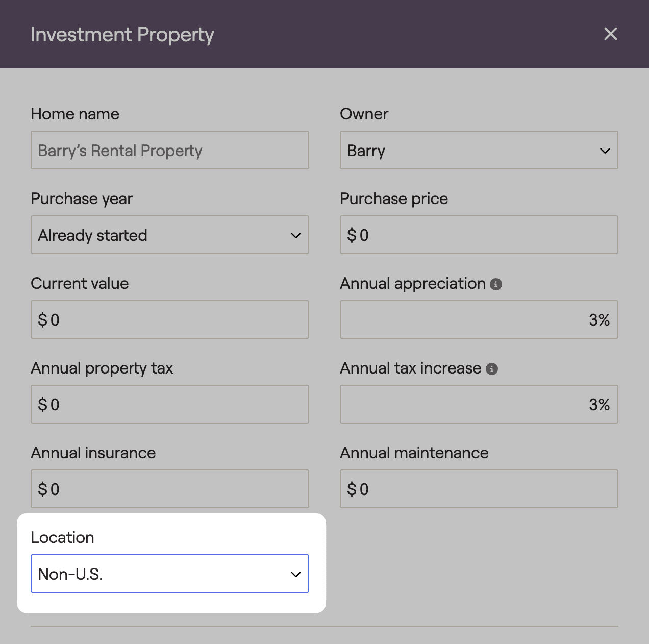Focus the Home name text field
This screenshot has width=649, height=644.
point(169,151)
